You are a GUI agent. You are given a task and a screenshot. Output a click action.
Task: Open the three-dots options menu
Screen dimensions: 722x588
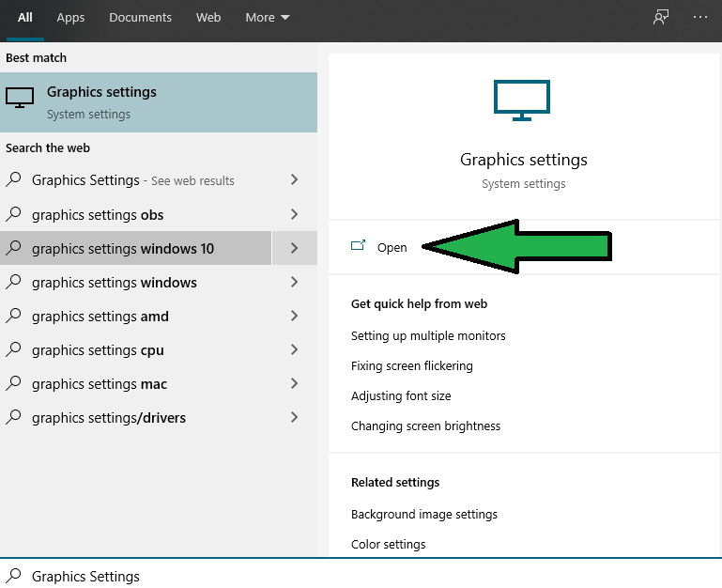(699, 17)
